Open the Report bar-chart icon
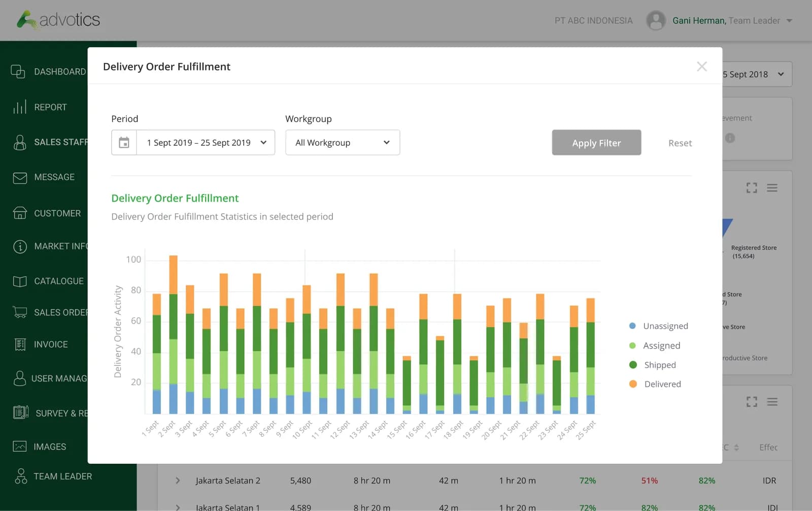This screenshot has width=812, height=511. point(19,107)
